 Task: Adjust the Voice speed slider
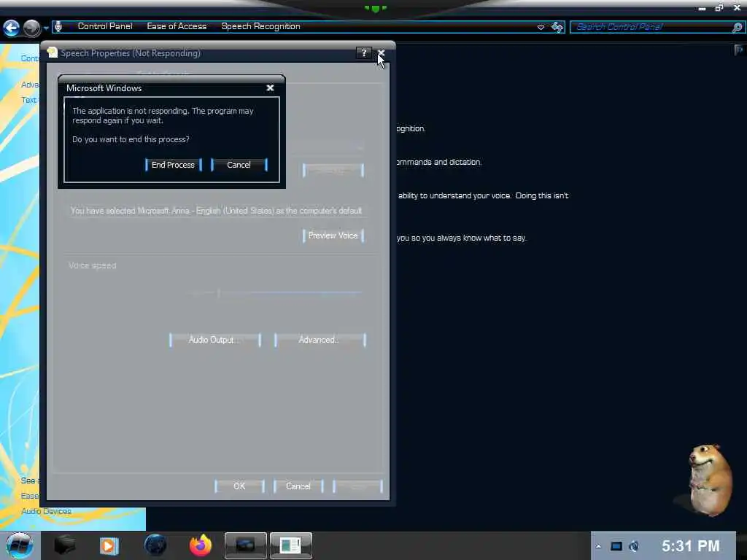pos(219,293)
